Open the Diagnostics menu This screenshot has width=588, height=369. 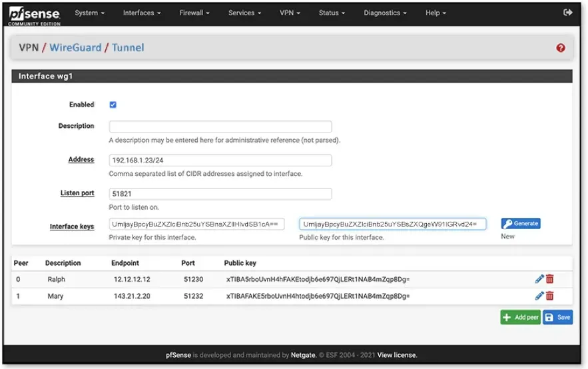tap(385, 13)
